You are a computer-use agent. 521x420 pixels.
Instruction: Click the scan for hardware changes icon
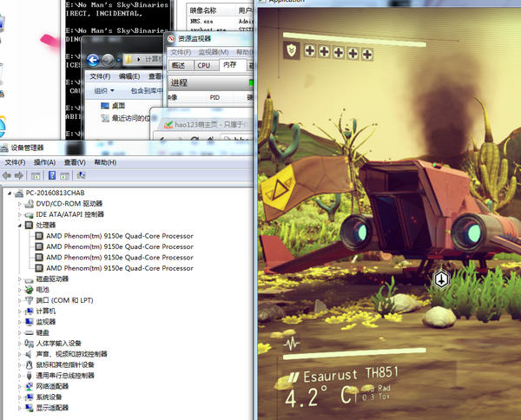81,175
